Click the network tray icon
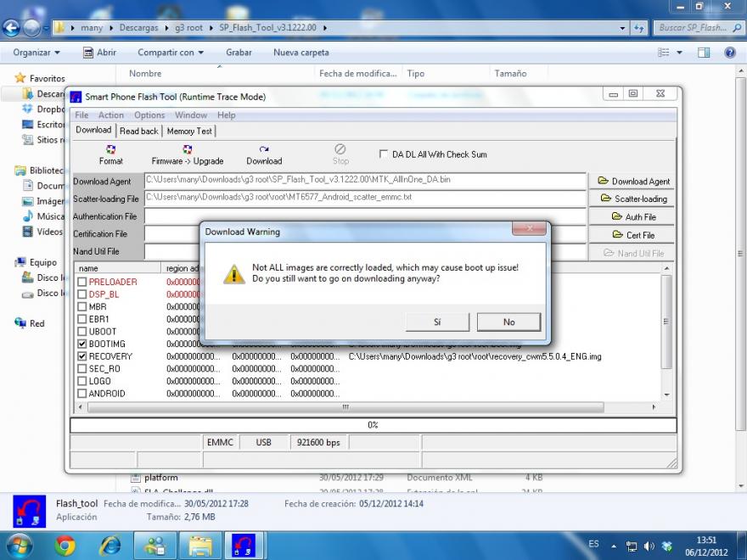Screen dimensions: 747x560 tap(632, 546)
